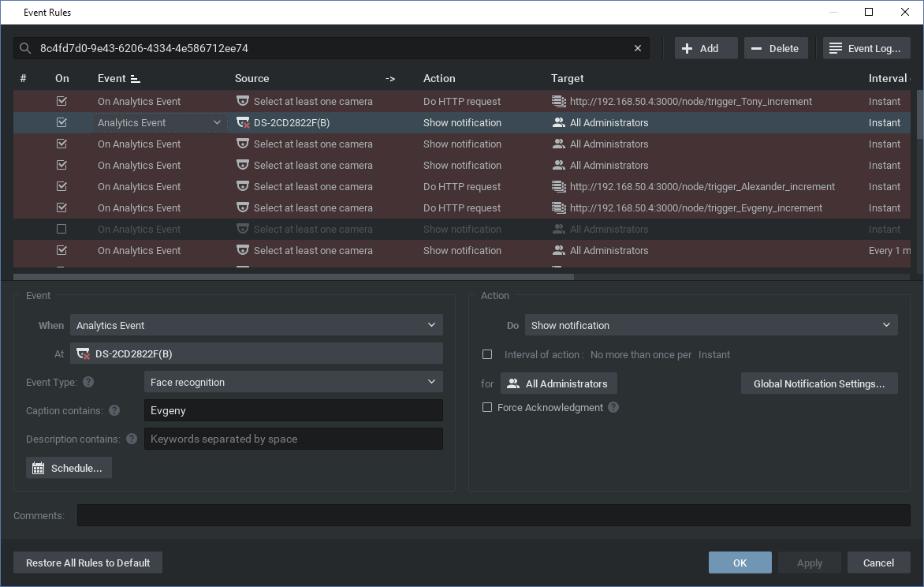Click the server icon next to trigger_Tony_increment target
This screenshot has width=924, height=587.
(558, 101)
